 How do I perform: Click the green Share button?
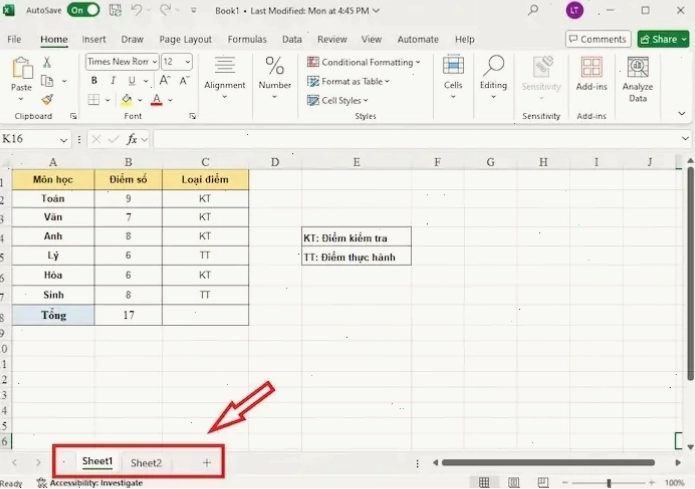pos(663,39)
